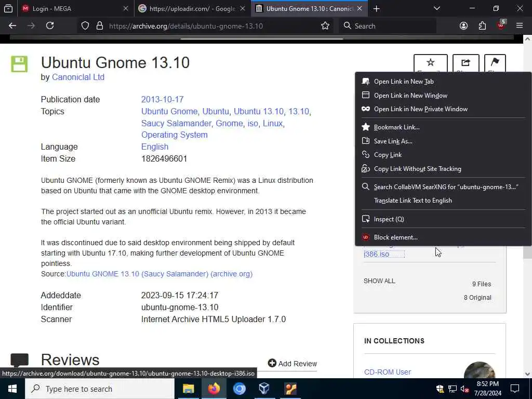This screenshot has height=399, width=532.
Task: Open a new tab with plus button
Action: [x=376, y=9]
